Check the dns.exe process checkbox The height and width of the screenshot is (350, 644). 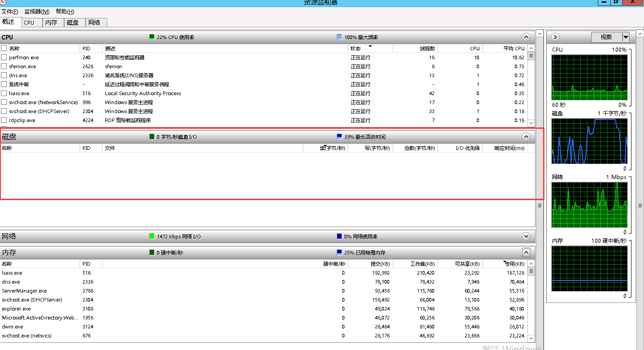(x=4, y=75)
